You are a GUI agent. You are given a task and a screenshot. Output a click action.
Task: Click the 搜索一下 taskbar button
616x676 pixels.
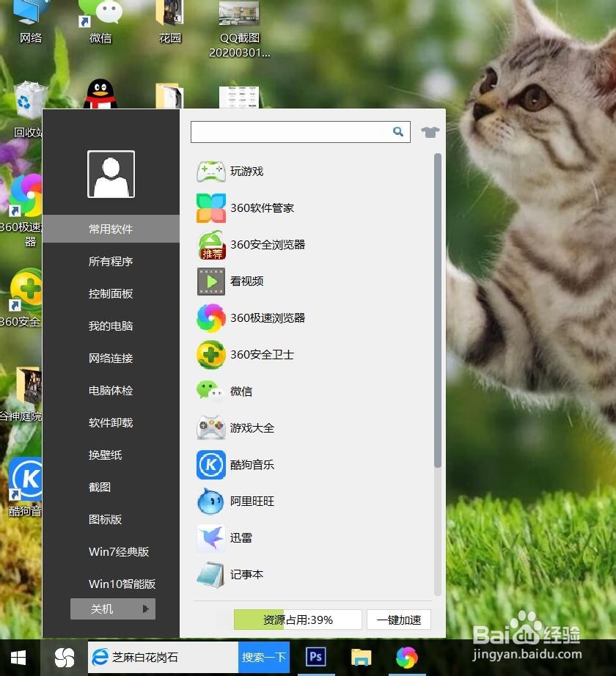(x=264, y=658)
